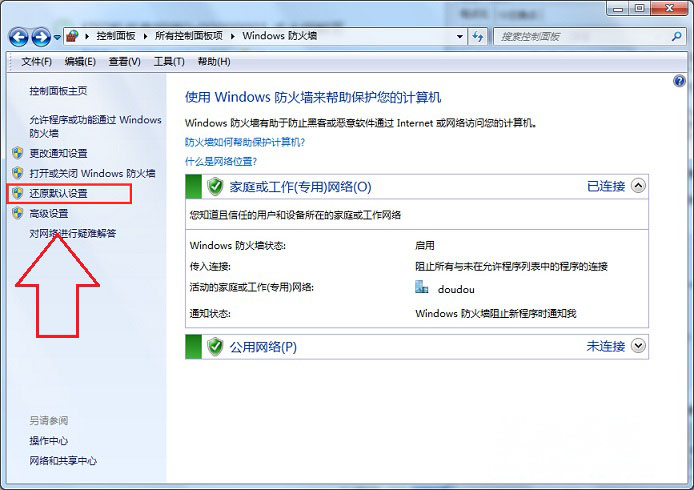Select 控制面板 in the breadcrumb path
Image resolution: width=694 pixels, height=490 pixels.
pos(116,36)
